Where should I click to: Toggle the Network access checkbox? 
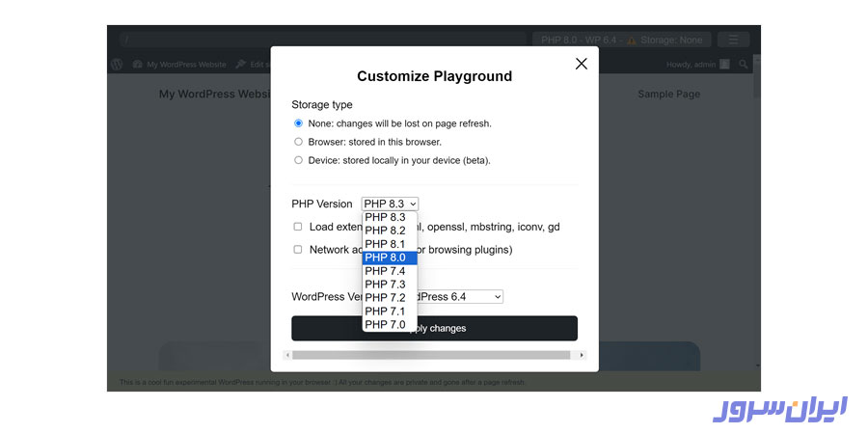(x=298, y=249)
